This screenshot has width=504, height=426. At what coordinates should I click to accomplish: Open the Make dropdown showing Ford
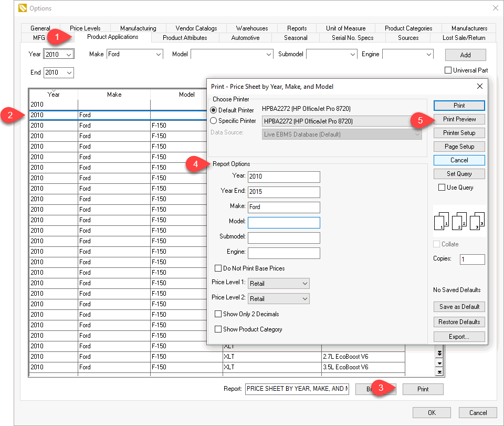(159, 54)
